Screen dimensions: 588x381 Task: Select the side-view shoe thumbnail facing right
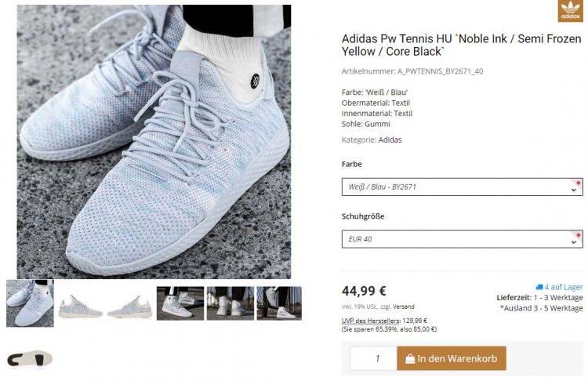tap(80, 307)
